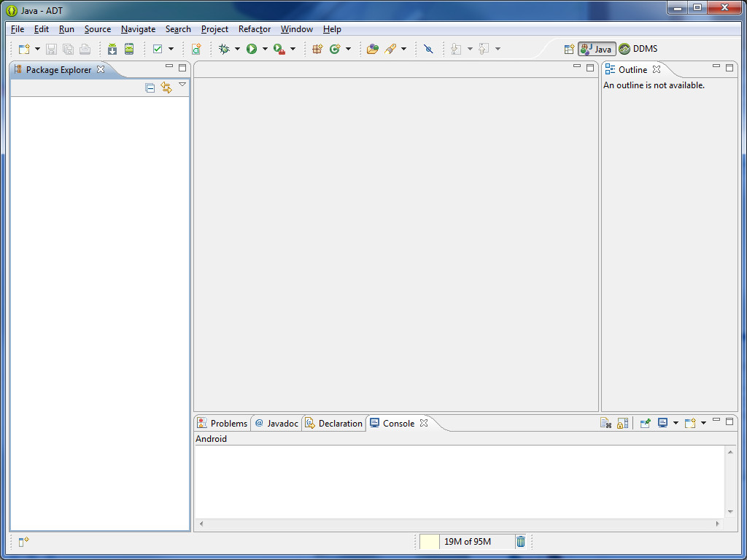The width and height of the screenshot is (747, 560).
Task: Open the Android Virtual Device Manager
Action: point(129,49)
